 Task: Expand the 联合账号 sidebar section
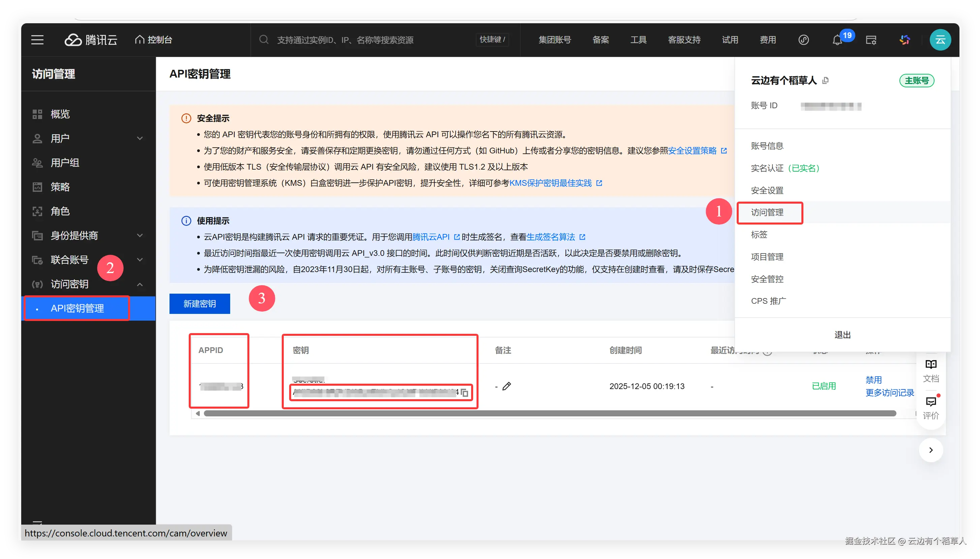[x=140, y=260]
